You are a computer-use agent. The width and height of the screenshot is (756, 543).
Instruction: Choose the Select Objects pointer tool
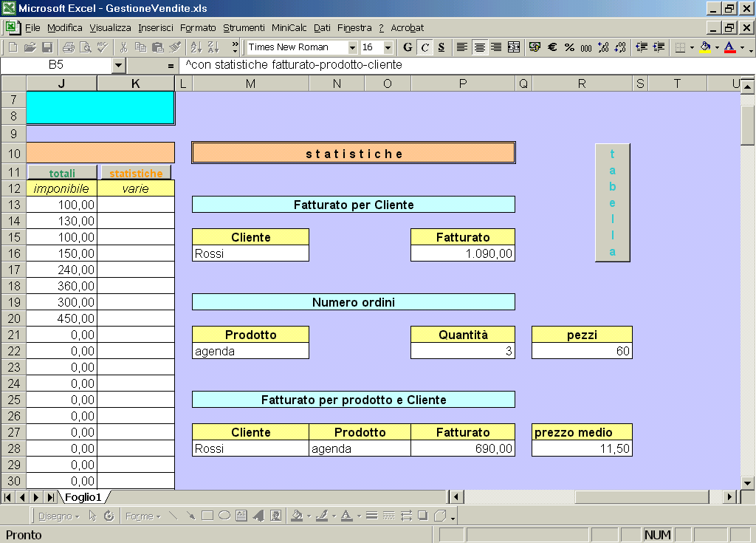pyautogui.click(x=92, y=516)
